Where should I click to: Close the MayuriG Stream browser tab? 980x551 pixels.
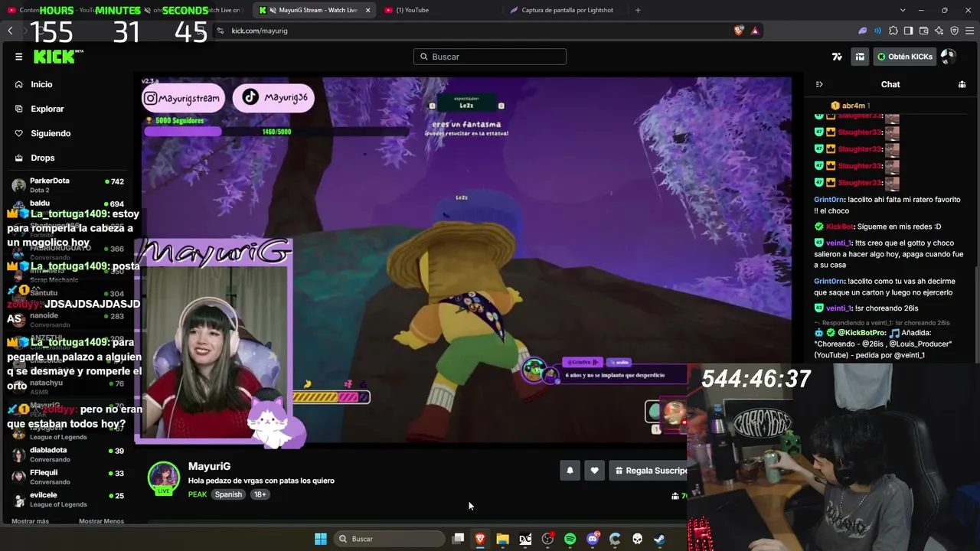point(368,10)
